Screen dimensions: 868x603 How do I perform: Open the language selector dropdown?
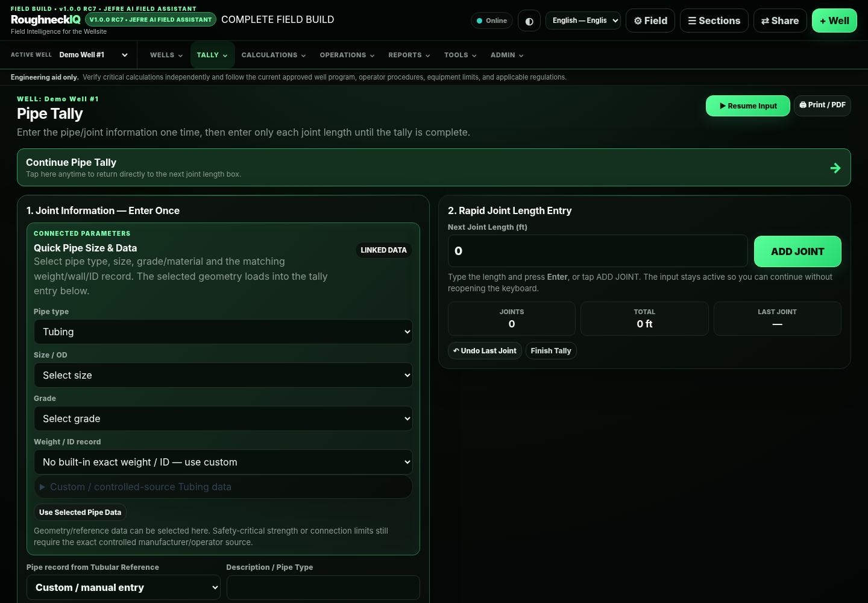coord(583,21)
